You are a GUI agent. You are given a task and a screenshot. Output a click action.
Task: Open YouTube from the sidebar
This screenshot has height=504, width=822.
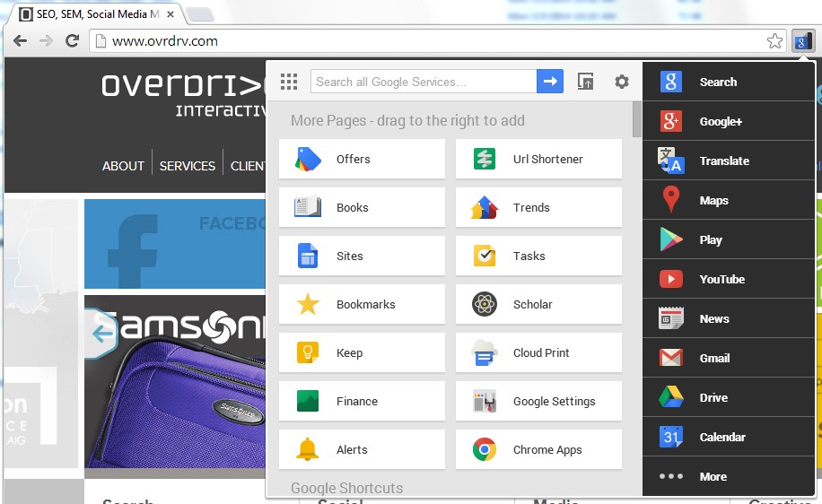point(728,279)
